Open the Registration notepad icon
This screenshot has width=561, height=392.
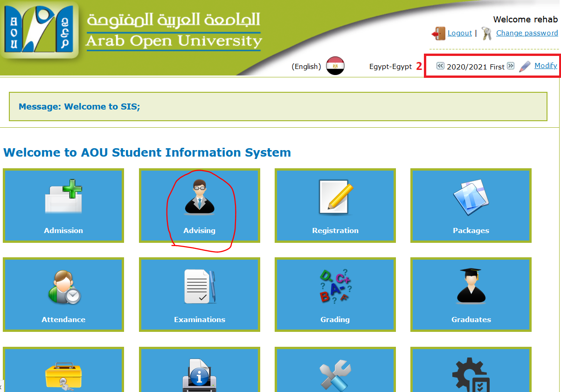click(335, 197)
